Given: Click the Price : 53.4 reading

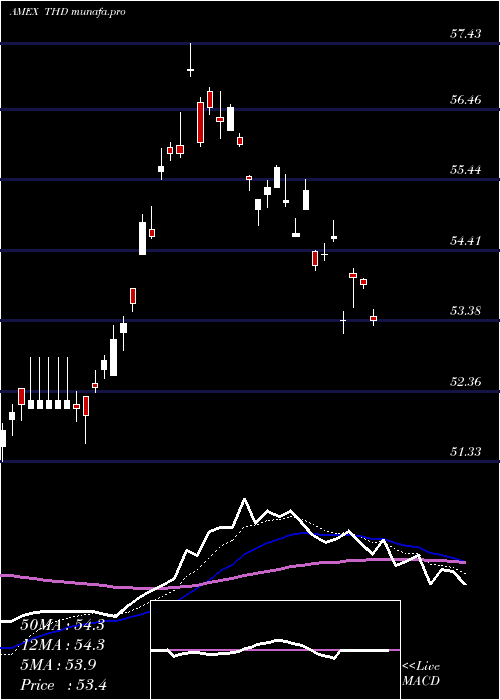Looking at the screenshot, I should (62, 685).
